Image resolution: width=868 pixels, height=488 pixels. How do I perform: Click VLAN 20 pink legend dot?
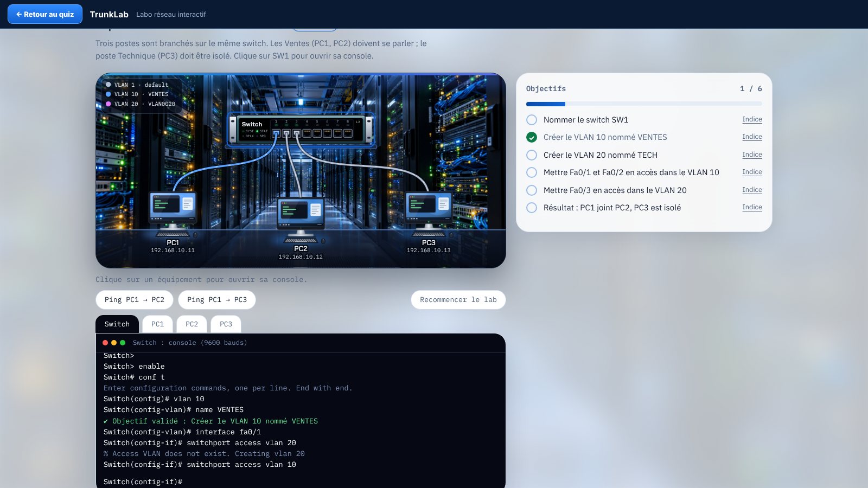point(108,104)
